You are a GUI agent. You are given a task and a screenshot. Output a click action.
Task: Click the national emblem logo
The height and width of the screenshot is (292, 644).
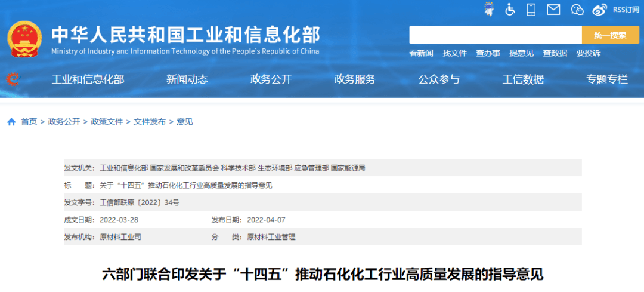24,39
